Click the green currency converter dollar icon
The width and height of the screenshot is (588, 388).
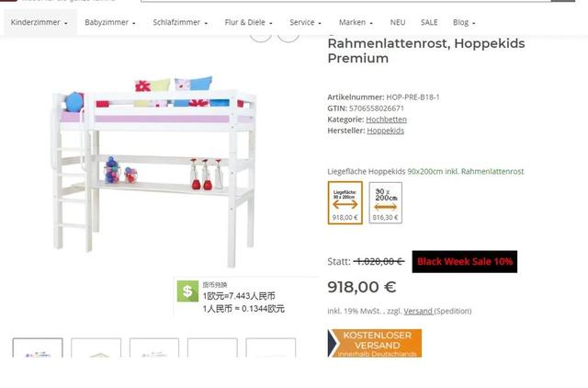(x=187, y=291)
